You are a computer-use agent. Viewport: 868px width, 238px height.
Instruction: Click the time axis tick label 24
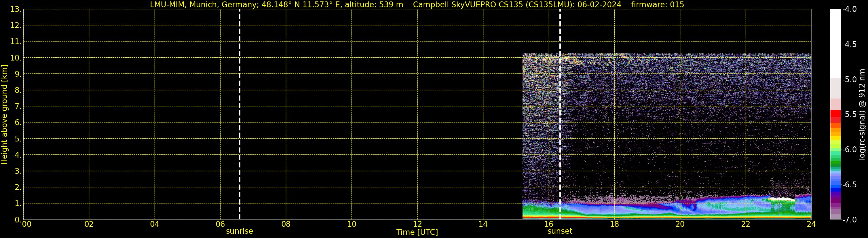pos(811,224)
